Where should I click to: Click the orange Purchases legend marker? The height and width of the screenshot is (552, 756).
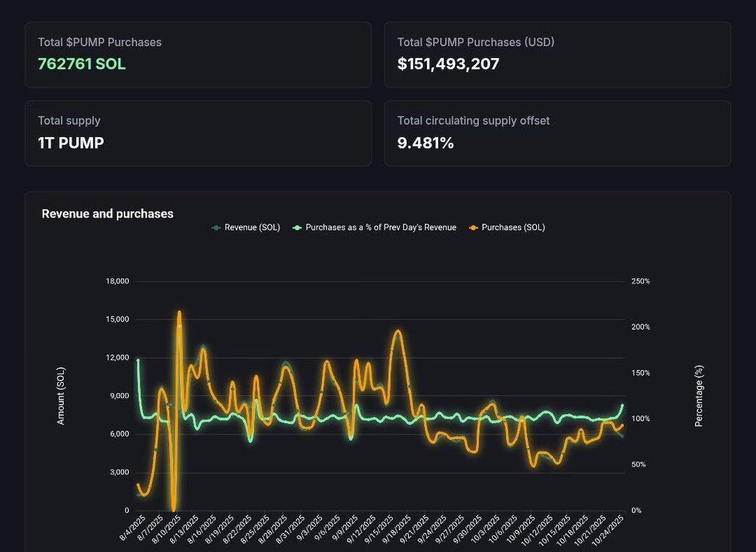(x=473, y=228)
